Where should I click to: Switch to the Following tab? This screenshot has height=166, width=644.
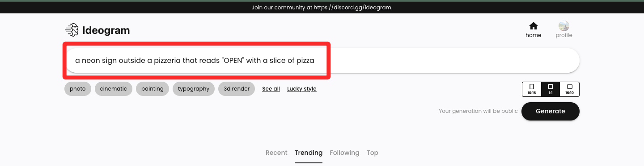tap(344, 153)
